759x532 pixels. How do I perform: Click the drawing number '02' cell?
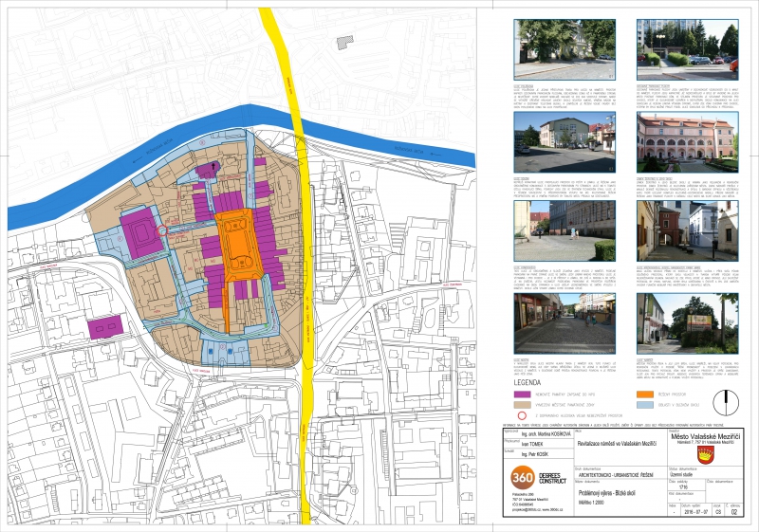734,511
